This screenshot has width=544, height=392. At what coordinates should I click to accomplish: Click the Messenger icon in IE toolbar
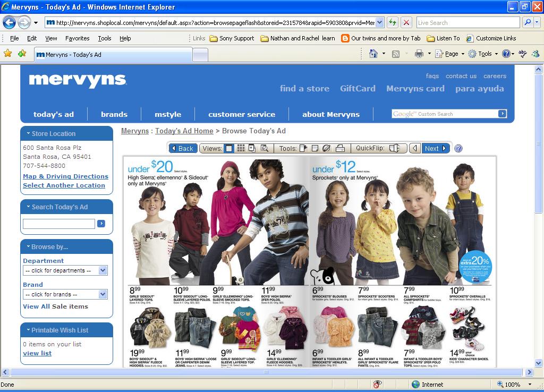[x=535, y=54]
